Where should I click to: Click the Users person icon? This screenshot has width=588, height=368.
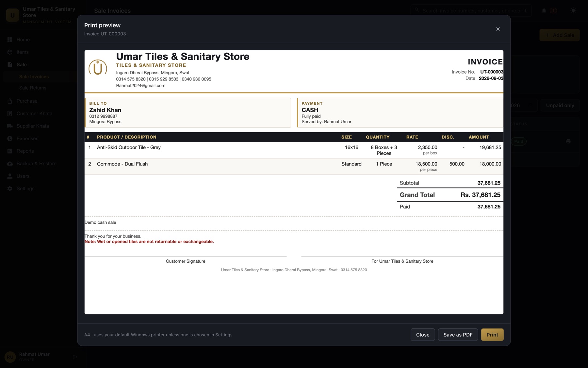click(10, 176)
